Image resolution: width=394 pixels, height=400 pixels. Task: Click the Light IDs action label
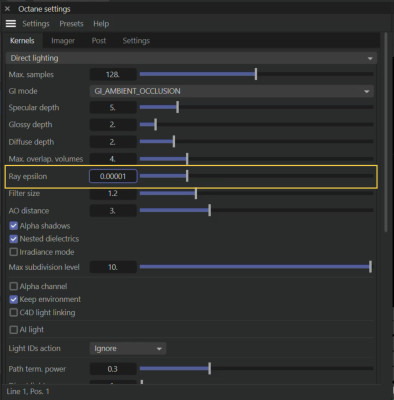click(35, 348)
